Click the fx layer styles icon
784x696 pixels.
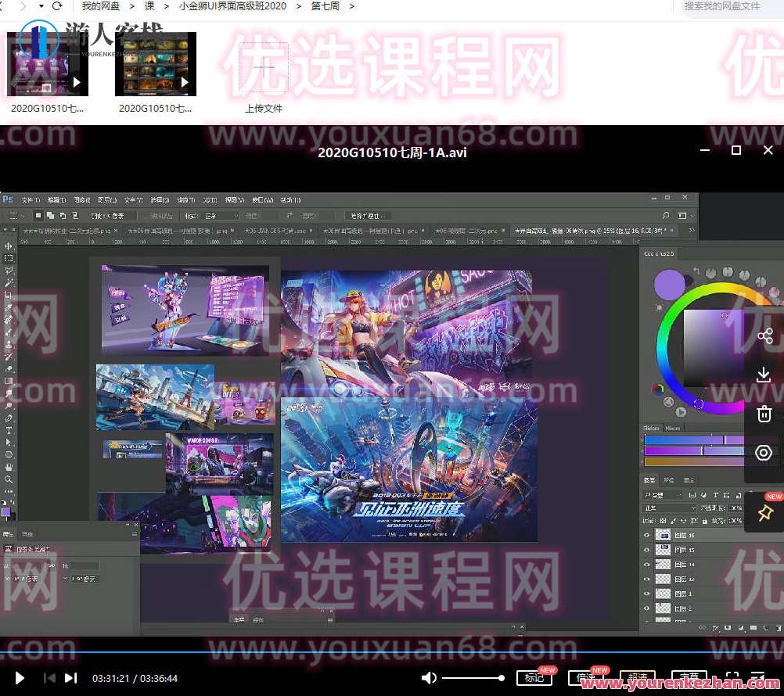[x=715, y=627]
